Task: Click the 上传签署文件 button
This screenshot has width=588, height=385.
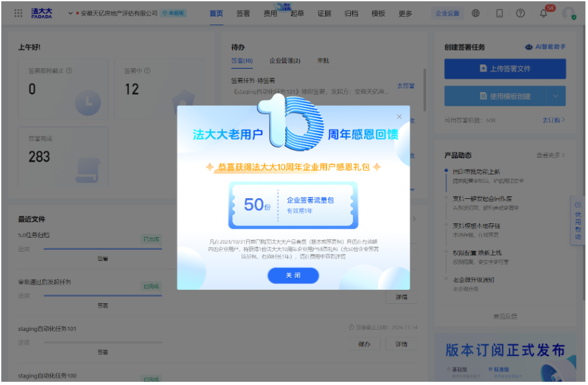Action: pyautogui.click(x=506, y=69)
